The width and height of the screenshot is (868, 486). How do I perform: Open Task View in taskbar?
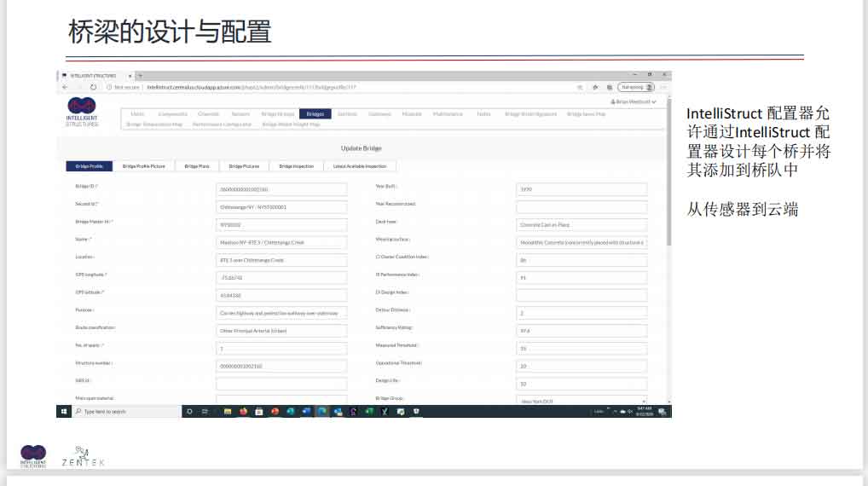(205, 411)
